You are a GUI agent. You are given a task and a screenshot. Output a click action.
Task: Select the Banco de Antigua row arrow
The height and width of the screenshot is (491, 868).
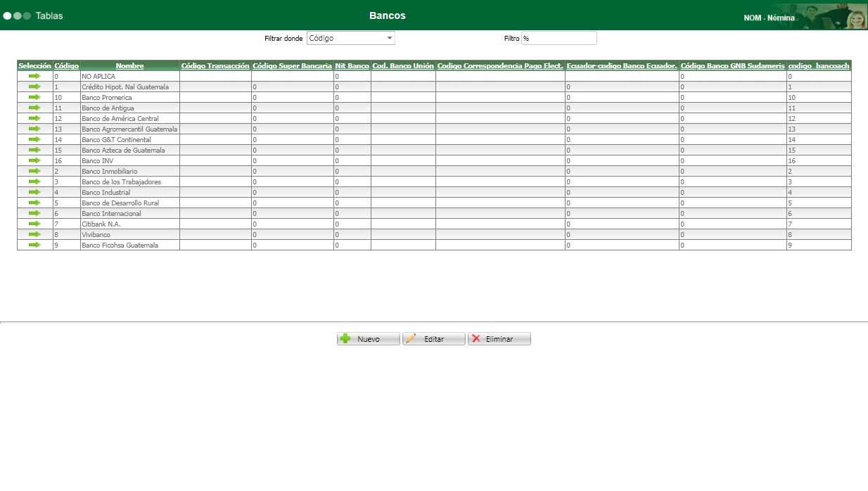[34, 108]
